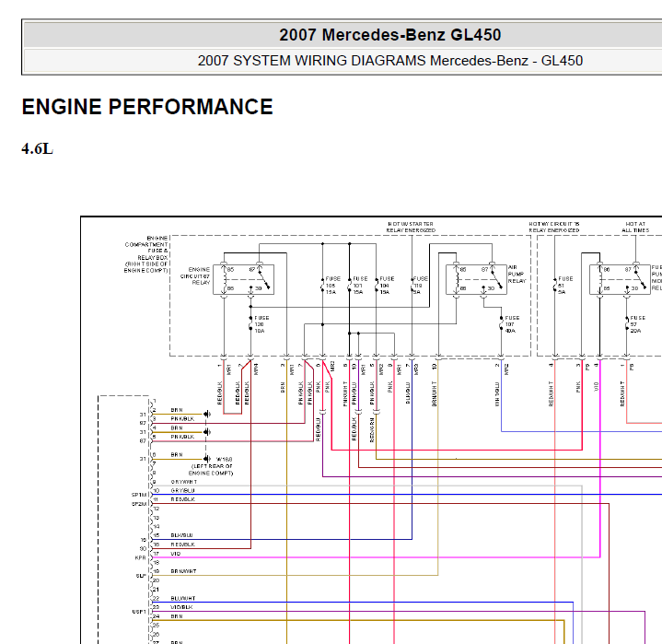Click the 4.6L subheading

pyautogui.click(x=37, y=148)
